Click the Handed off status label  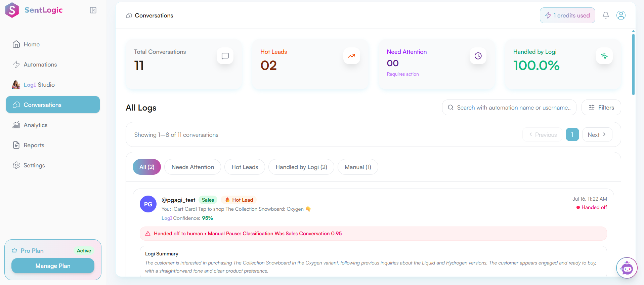592,207
